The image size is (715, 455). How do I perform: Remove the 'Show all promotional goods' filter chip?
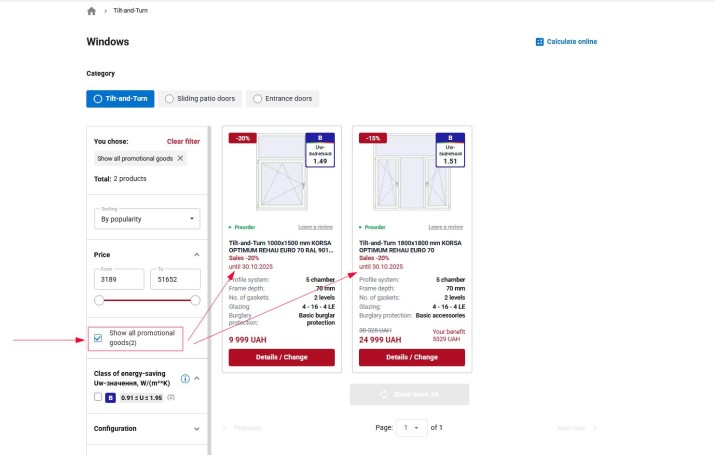pos(180,158)
